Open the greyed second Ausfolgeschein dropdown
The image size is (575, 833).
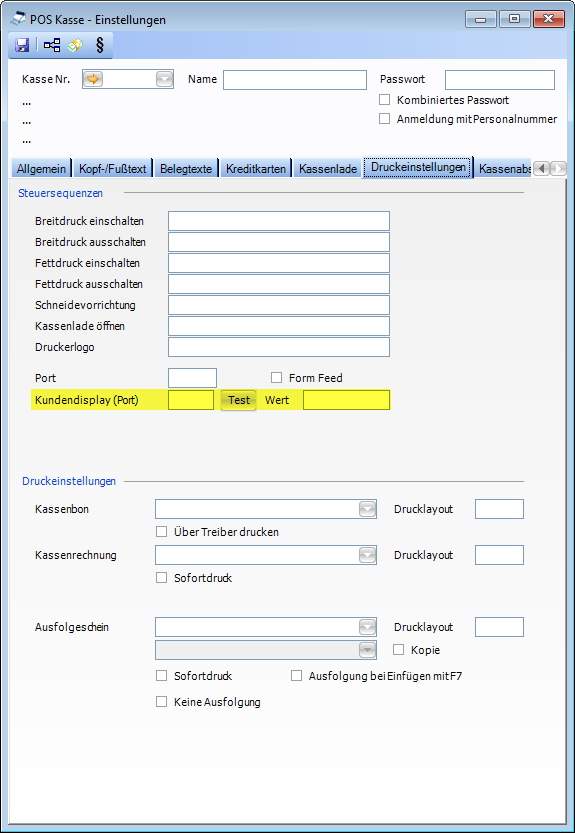point(367,650)
